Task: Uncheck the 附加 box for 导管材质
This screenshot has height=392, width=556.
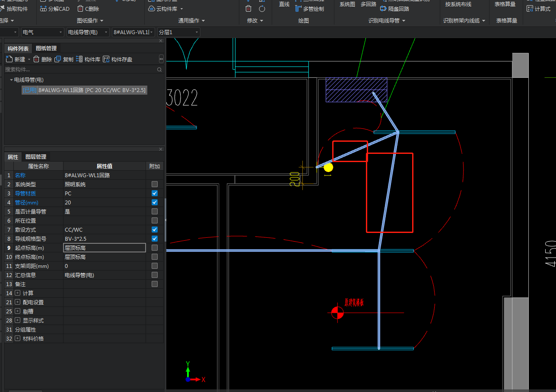Action: pos(155,193)
